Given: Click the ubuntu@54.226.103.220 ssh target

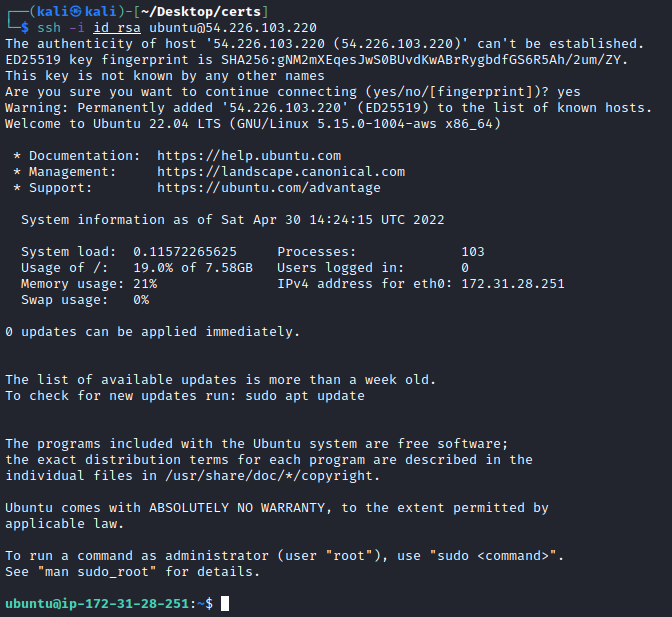Looking at the screenshot, I should pos(233,27).
